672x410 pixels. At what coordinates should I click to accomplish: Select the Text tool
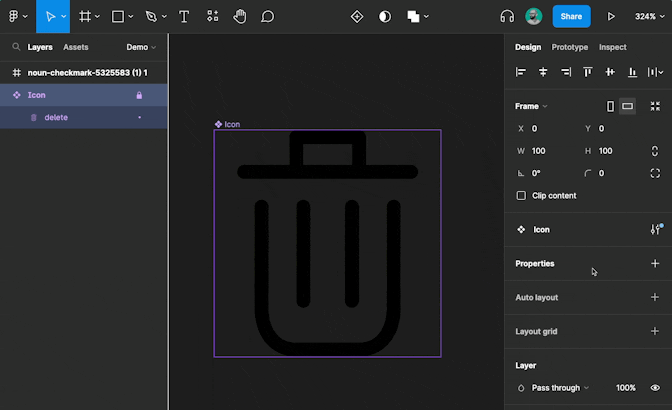pyautogui.click(x=184, y=17)
